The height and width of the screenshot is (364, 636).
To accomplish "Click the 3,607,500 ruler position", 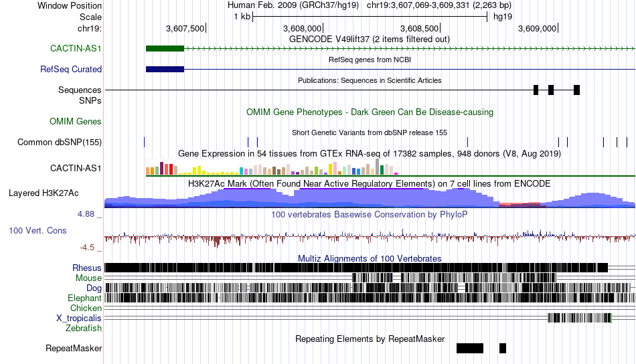I will [185, 28].
